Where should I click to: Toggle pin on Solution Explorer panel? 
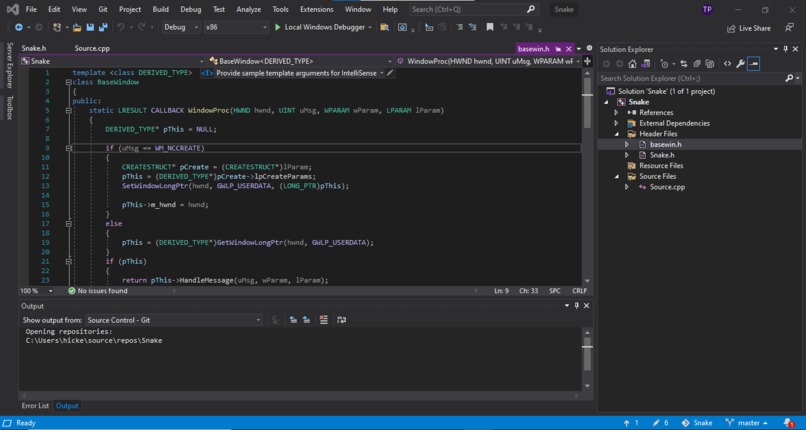tap(785, 49)
